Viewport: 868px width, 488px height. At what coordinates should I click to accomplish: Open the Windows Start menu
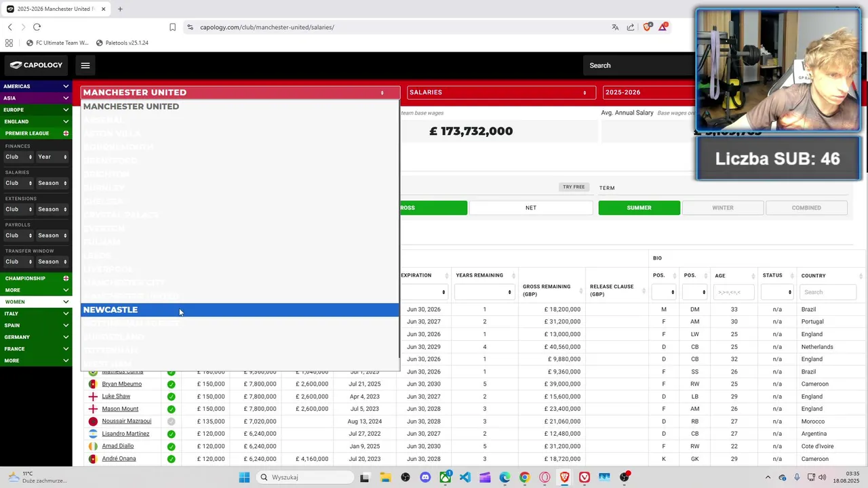pos(244,477)
